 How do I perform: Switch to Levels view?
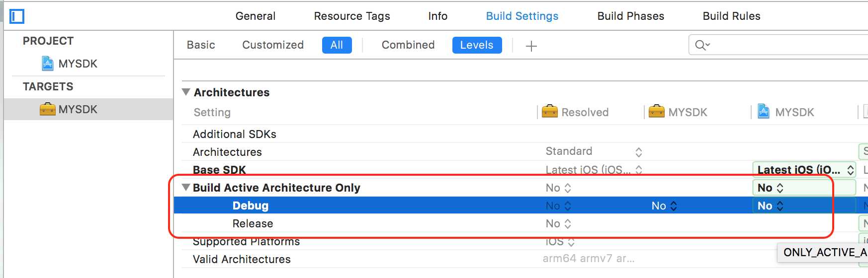point(477,45)
